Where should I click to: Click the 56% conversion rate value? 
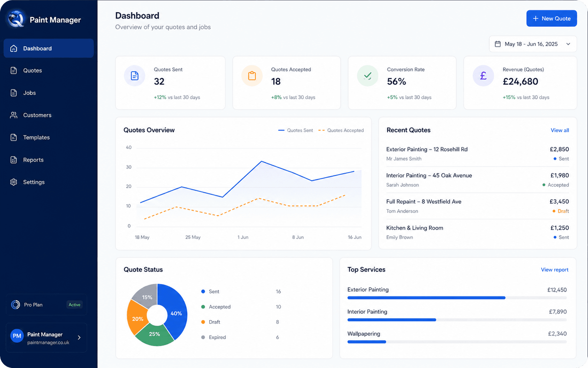396,82
